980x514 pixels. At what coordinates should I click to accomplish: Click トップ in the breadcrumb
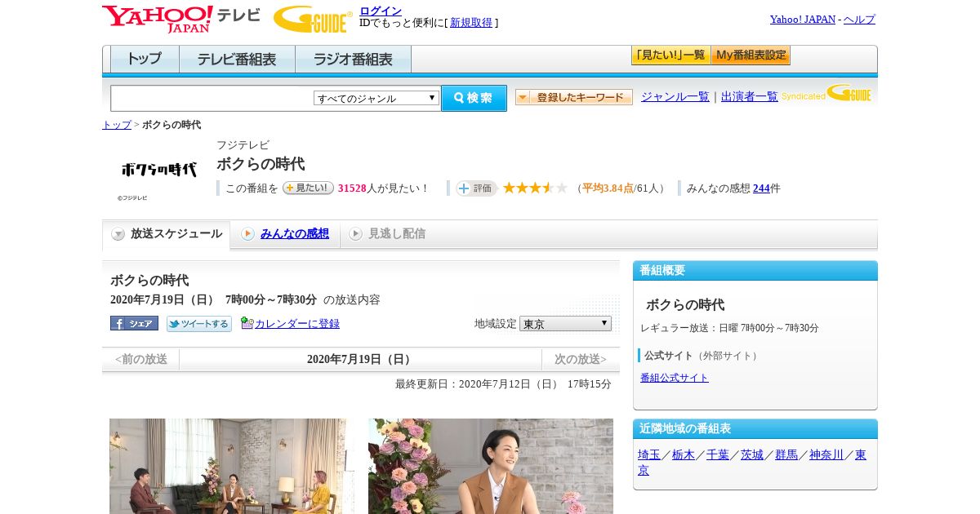[x=117, y=125]
